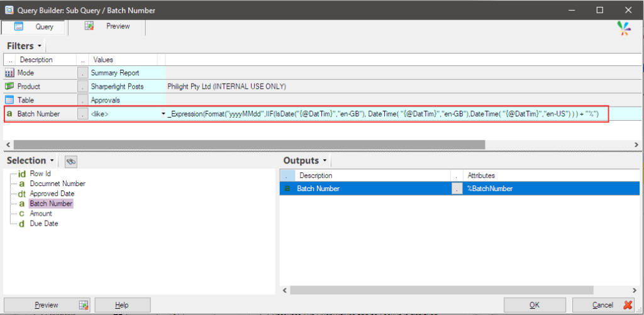The width and height of the screenshot is (644, 315).
Task: Open Help
Action: (x=123, y=305)
